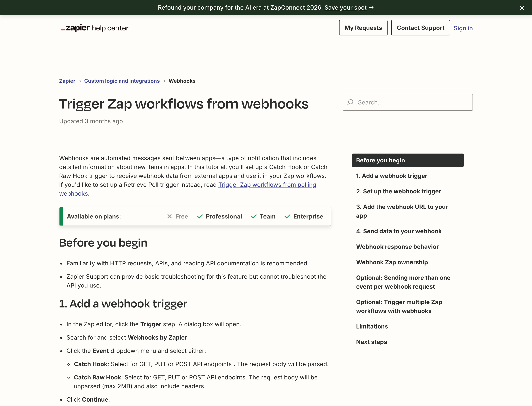Screen dimensions: 532x406
Task: Go to Optional: Sending more than one event
Action: coord(403,282)
